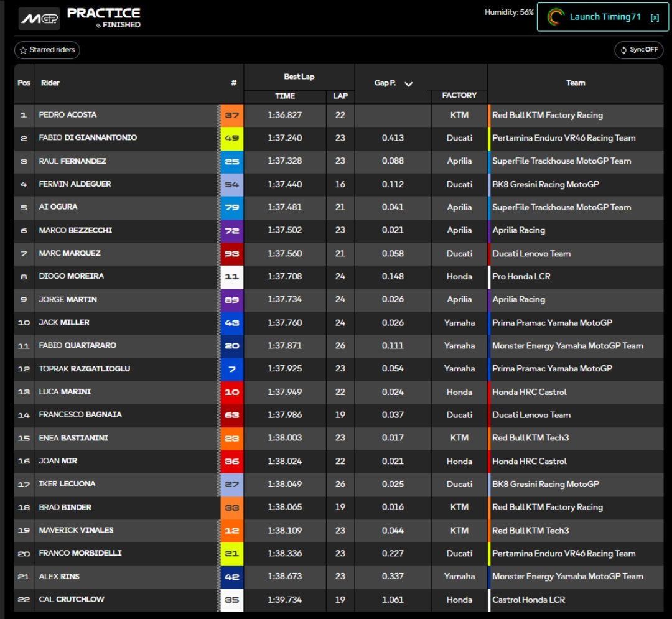Click gap value 0.413
The image size is (672, 619).
coord(393,138)
